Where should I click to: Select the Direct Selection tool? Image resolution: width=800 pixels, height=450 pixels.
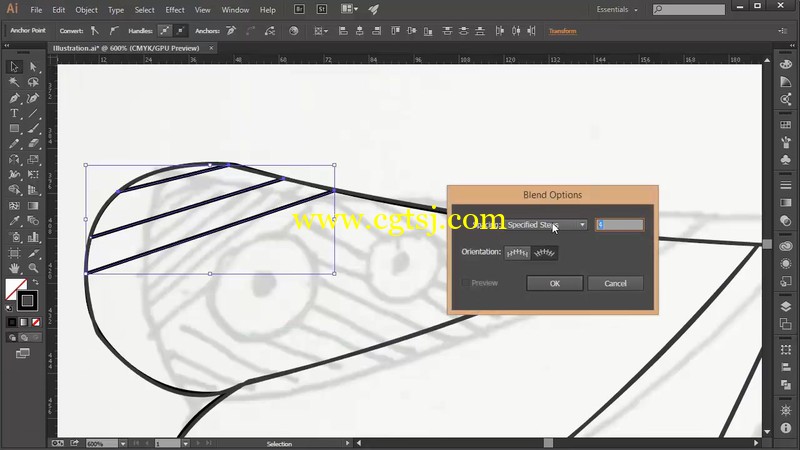pos(33,66)
